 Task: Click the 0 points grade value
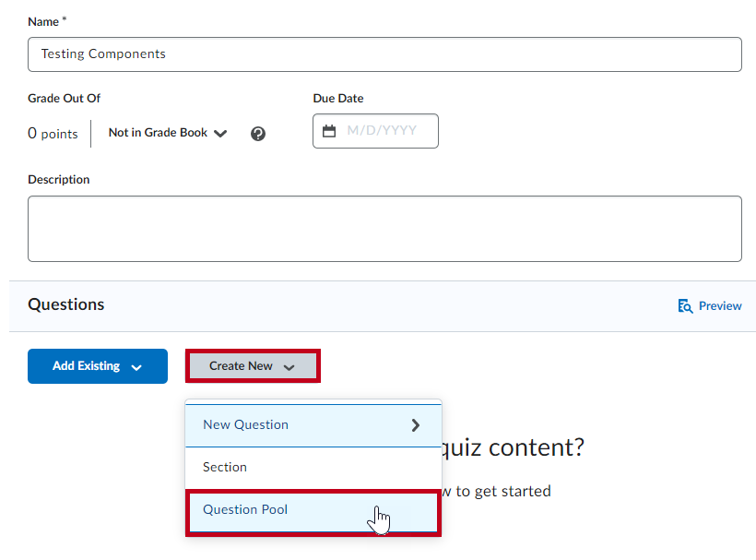(53, 134)
